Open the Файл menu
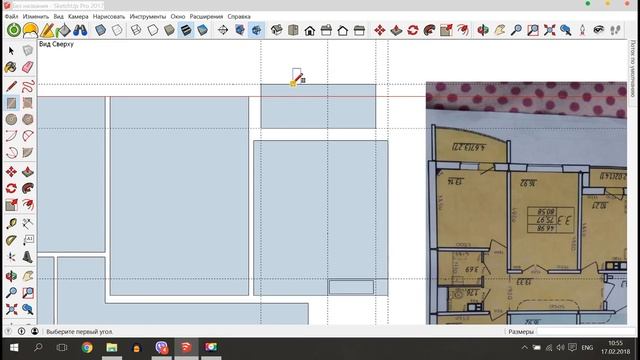The image size is (640, 360). tap(11, 16)
